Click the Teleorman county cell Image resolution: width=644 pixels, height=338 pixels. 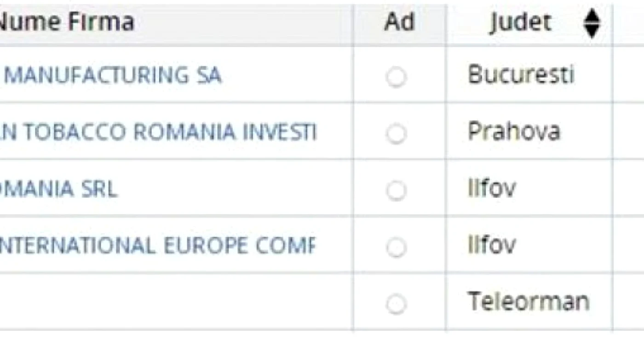(529, 302)
